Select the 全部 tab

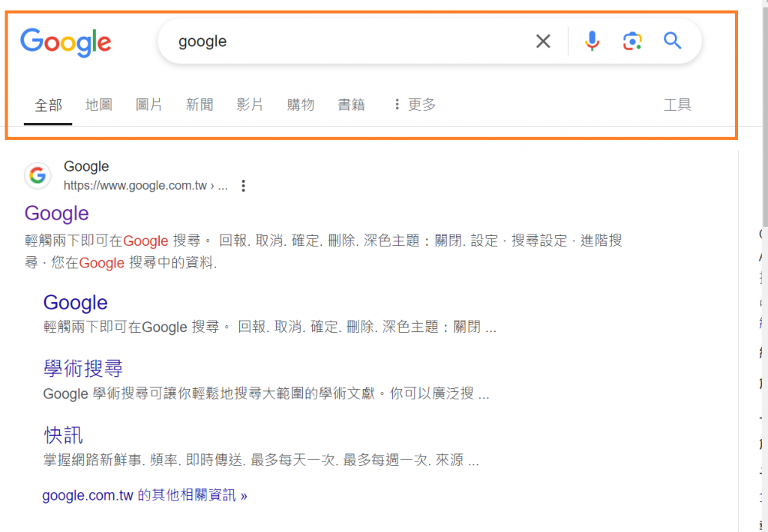tap(48, 105)
